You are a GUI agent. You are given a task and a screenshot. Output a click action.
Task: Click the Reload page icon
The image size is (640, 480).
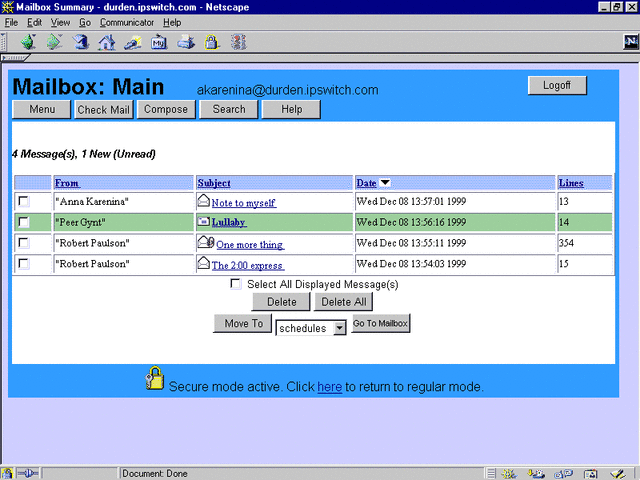81,42
